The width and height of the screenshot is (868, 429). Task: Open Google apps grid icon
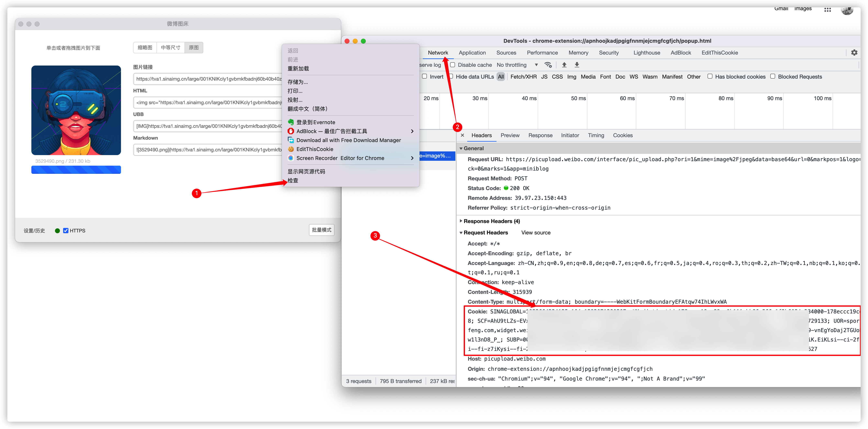pos(827,9)
